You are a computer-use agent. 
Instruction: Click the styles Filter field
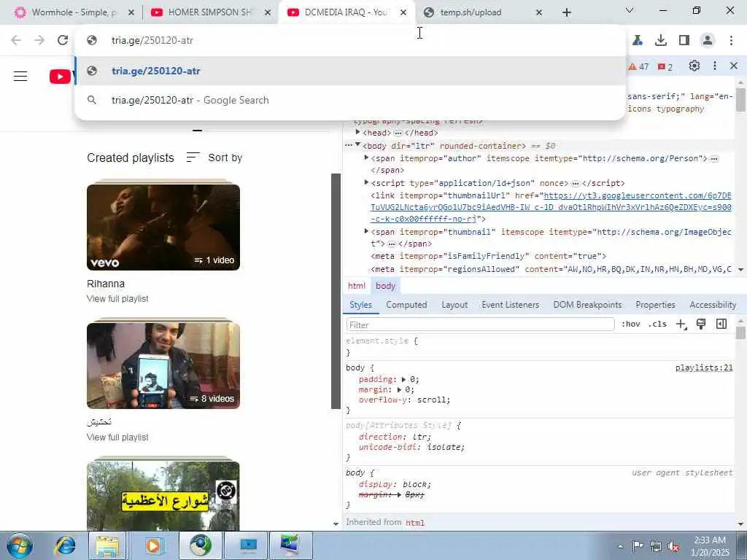(481, 324)
